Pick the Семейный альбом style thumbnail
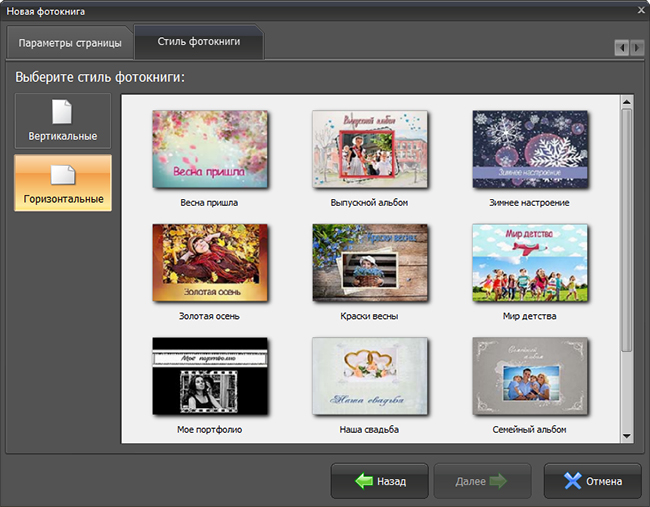The image size is (650, 507). point(530,376)
